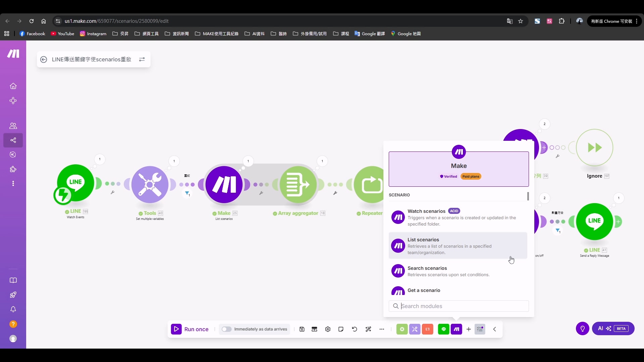
Task: Open scenario options sliders icon next to the name
Action: 142,59
